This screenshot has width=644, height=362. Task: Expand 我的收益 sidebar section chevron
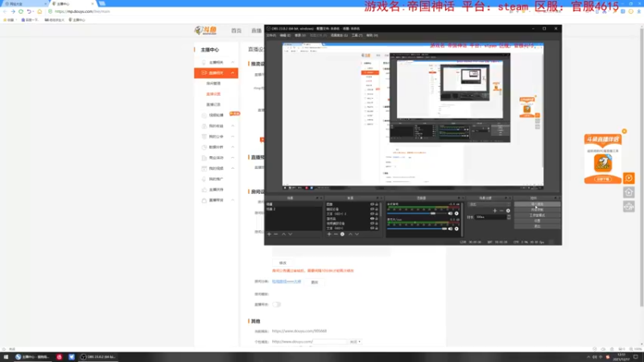[x=233, y=126]
